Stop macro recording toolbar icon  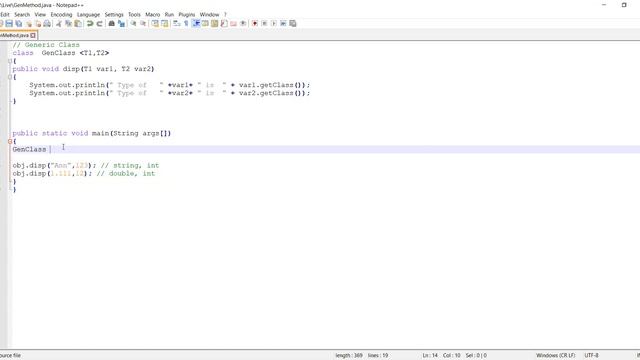pos(264,24)
